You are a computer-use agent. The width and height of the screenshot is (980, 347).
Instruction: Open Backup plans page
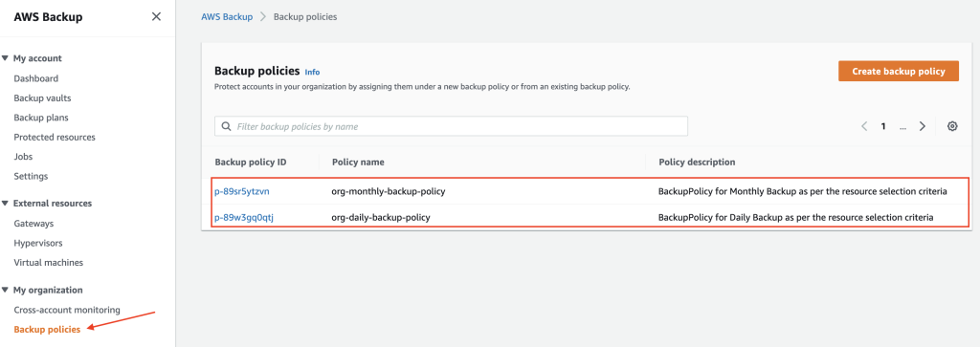[41, 118]
